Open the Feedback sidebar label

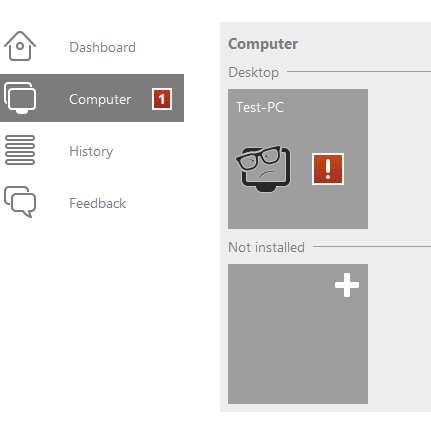(x=98, y=203)
